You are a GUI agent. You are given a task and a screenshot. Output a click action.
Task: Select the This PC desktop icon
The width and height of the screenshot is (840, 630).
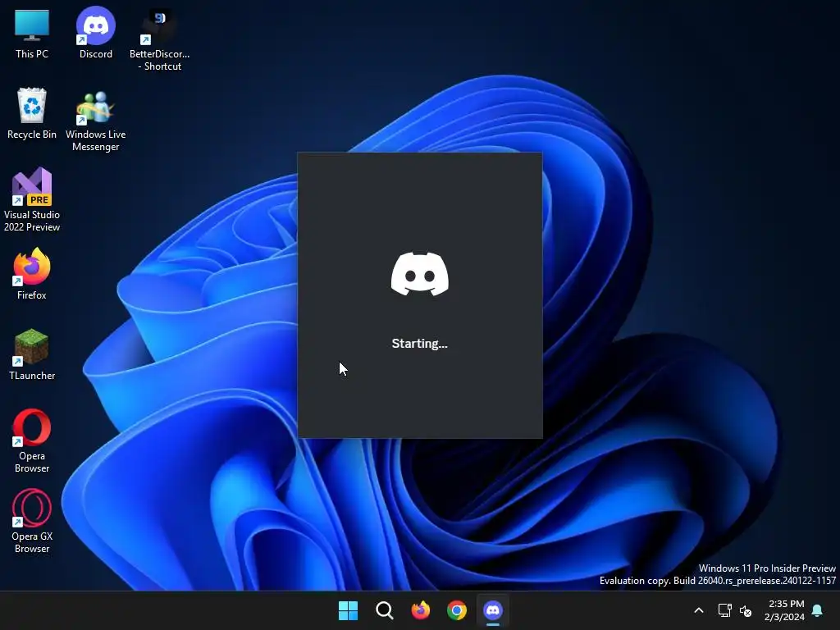[x=32, y=33]
